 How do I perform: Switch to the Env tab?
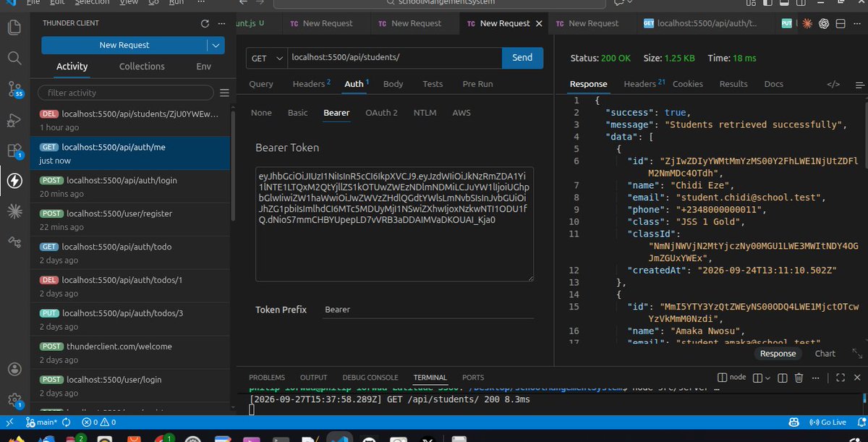coord(204,67)
